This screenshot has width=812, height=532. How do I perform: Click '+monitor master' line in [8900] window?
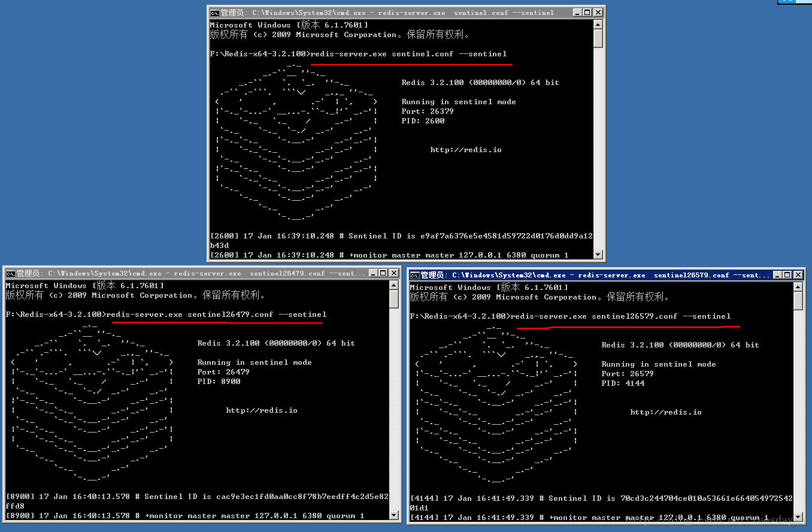pyautogui.click(x=185, y=516)
